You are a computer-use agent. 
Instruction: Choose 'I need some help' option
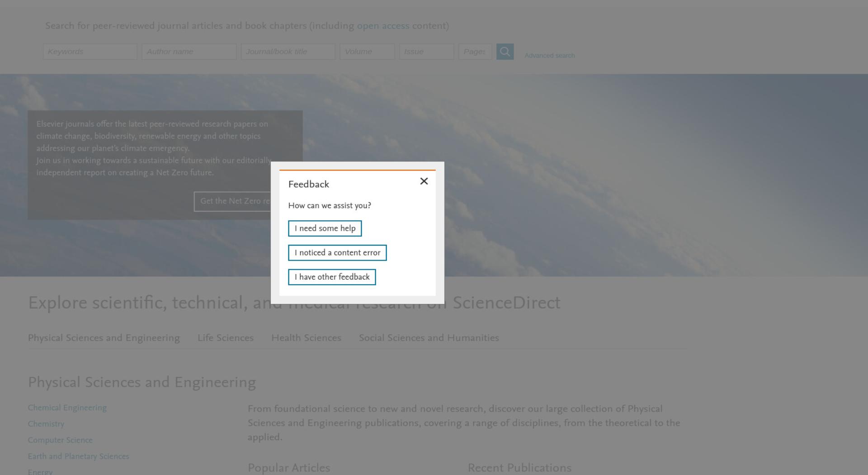pyautogui.click(x=325, y=228)
